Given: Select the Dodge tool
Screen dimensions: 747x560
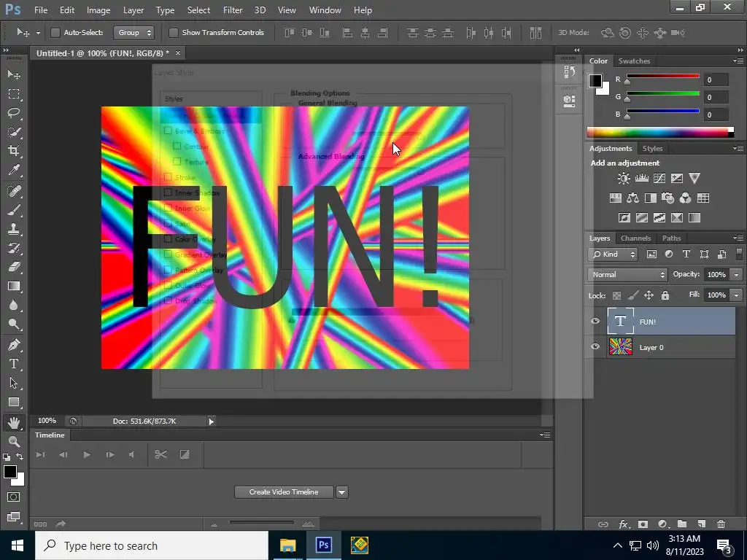Looking at the screenshot, I should click(x=14, y=324).
